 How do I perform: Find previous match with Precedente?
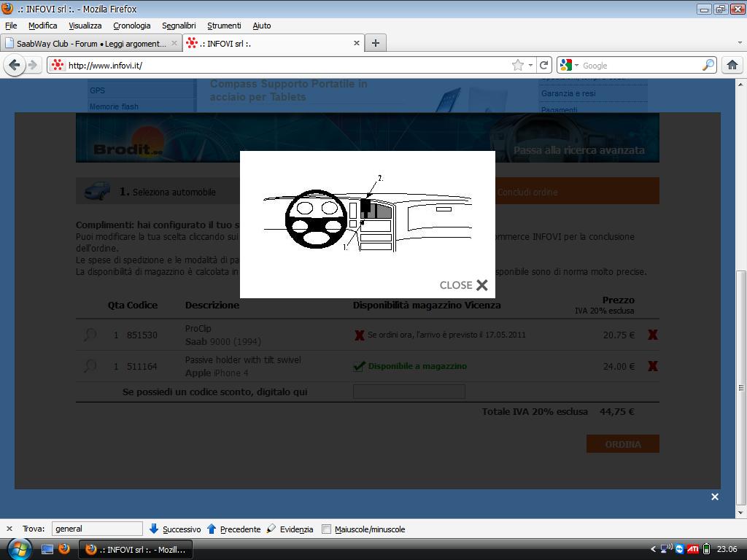tap(234, 529)
